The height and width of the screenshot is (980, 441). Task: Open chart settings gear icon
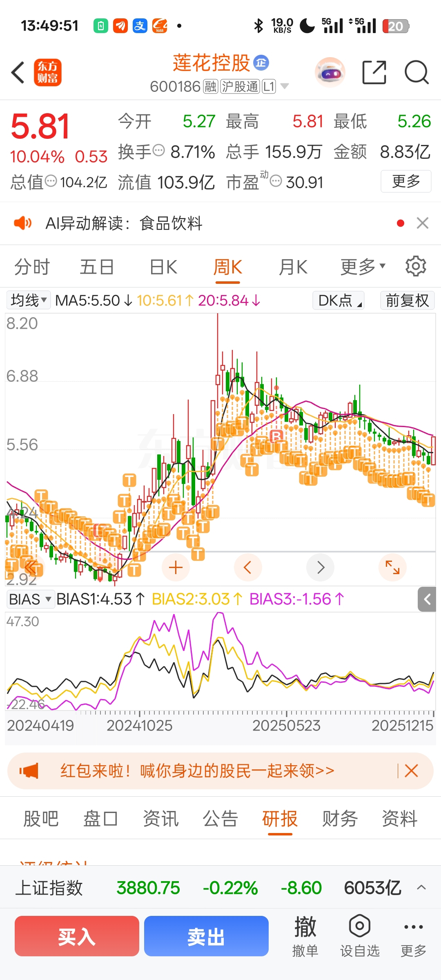416,266
